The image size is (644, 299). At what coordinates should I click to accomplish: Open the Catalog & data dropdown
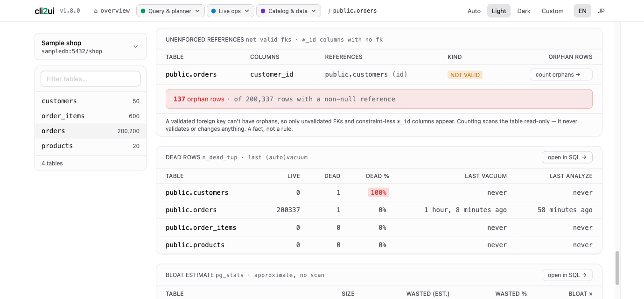(x=288, y=11)
